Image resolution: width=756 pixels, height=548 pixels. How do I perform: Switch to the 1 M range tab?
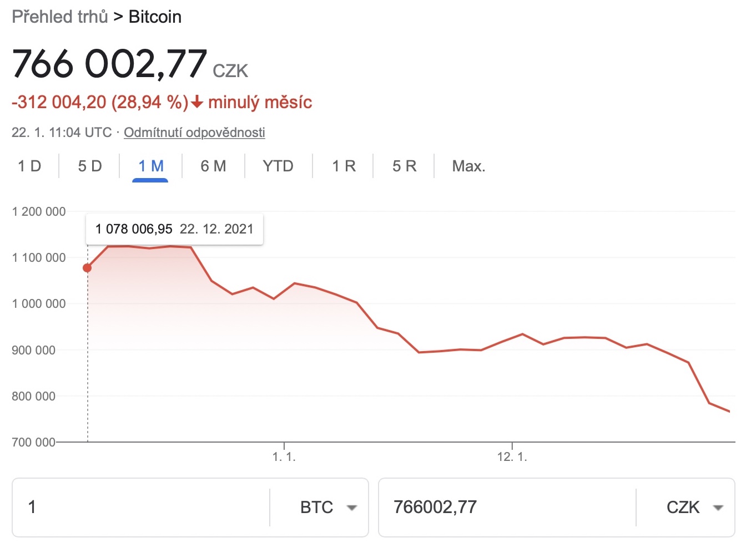coord(150,166)
